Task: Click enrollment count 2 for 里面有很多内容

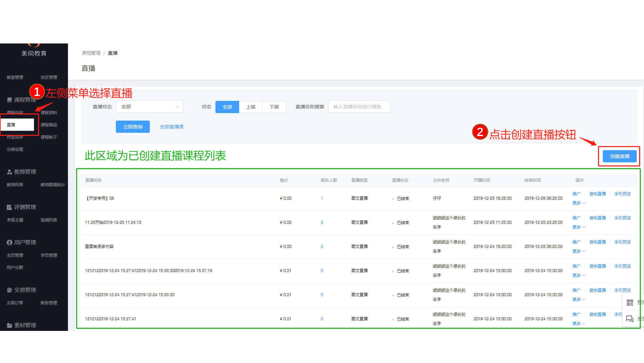Action: (322, 247)
